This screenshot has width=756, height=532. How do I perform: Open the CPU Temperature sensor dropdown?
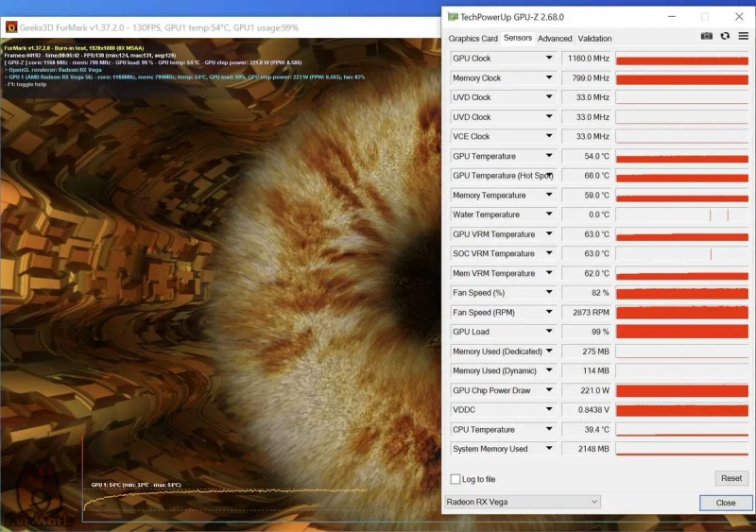549,429
